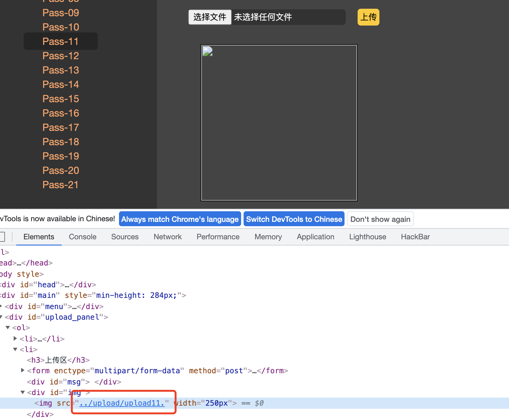Select the div id="upload_panel" node
509x420 pixels.
pos(56,317)
